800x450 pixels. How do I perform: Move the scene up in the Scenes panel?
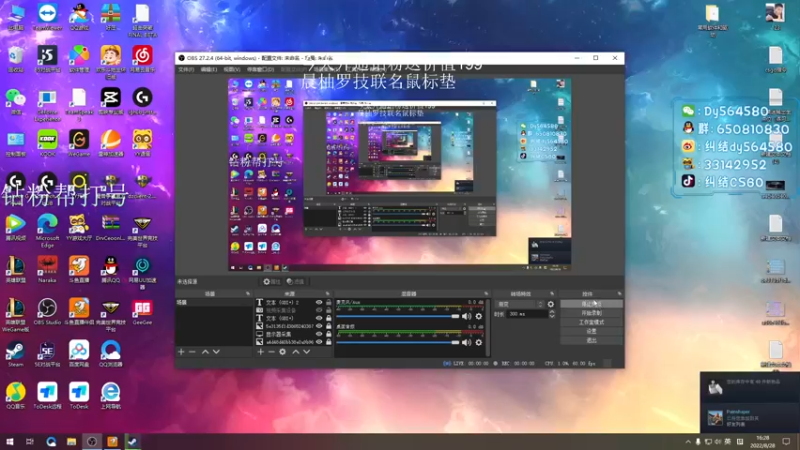(x=205, y=352)
